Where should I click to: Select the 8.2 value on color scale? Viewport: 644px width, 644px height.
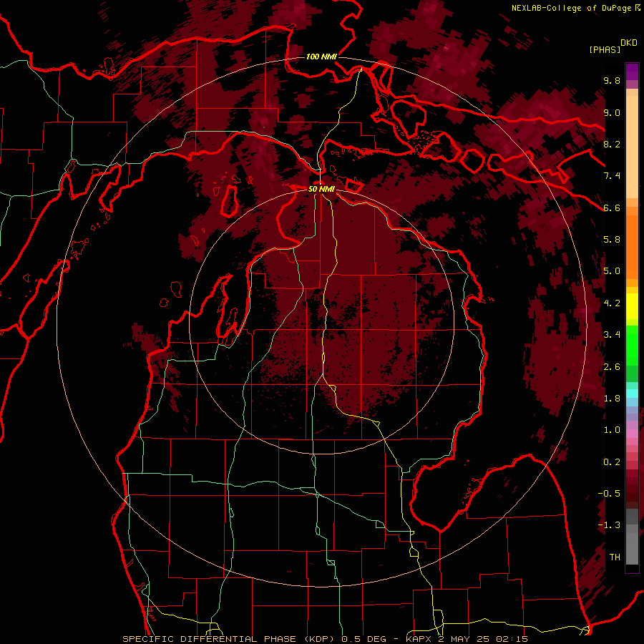[x=612, y=144]
